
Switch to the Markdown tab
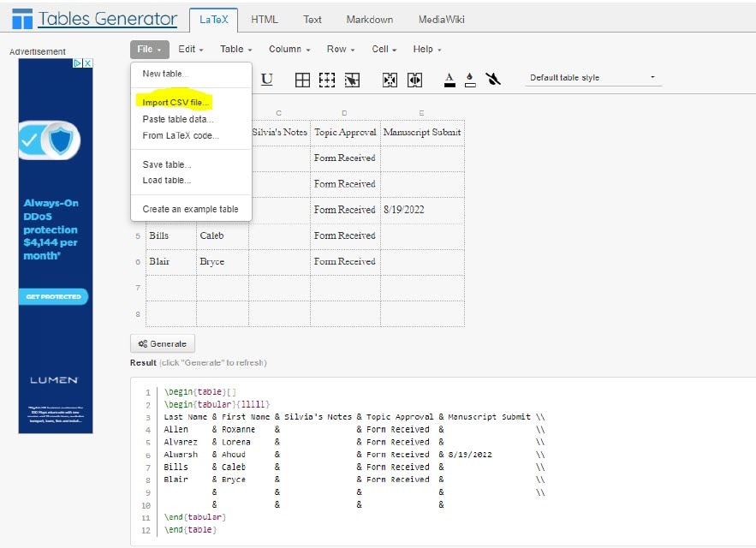[x=369, y=18]
